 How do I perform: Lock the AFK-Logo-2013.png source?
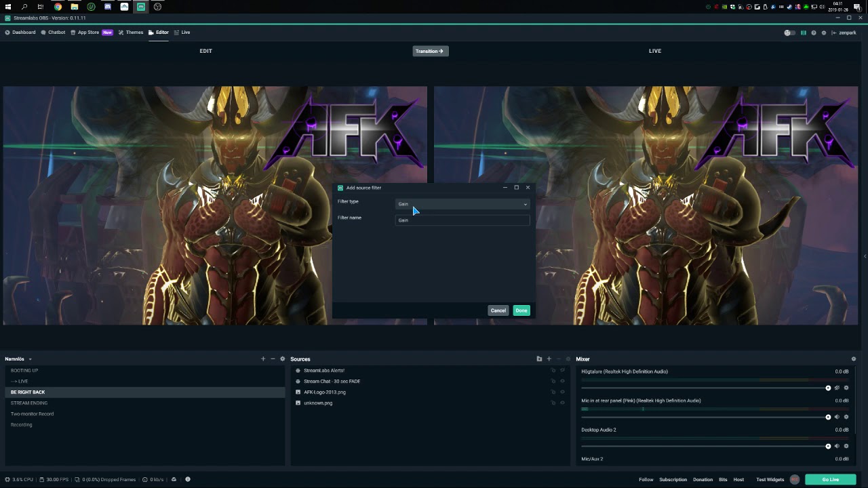click(553, 392)
